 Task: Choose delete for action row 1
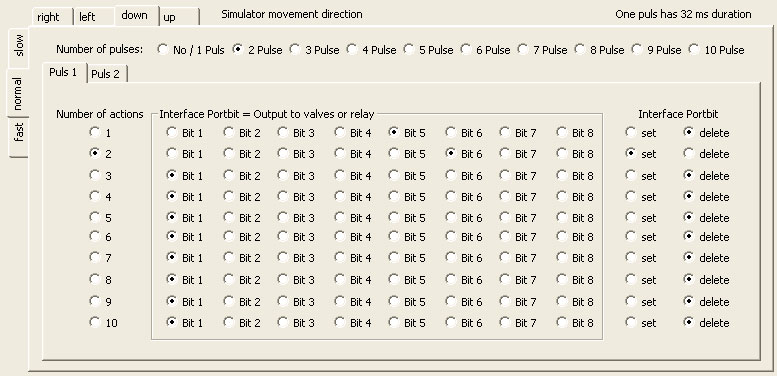688,132
